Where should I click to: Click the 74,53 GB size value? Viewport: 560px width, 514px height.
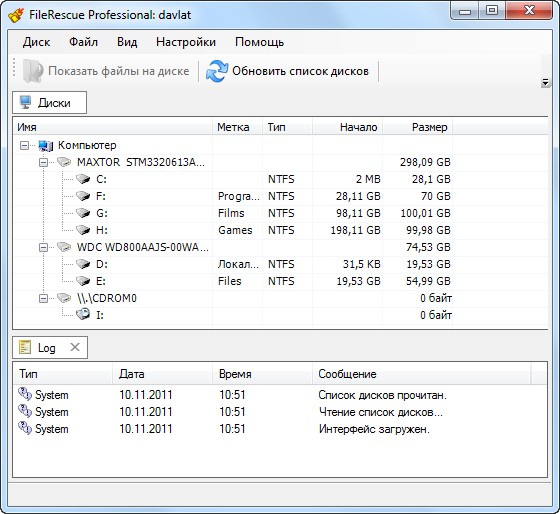[x=428, y=247]
